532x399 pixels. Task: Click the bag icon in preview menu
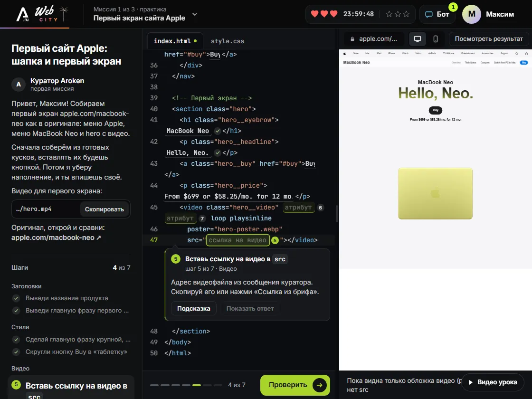(526, 54)
